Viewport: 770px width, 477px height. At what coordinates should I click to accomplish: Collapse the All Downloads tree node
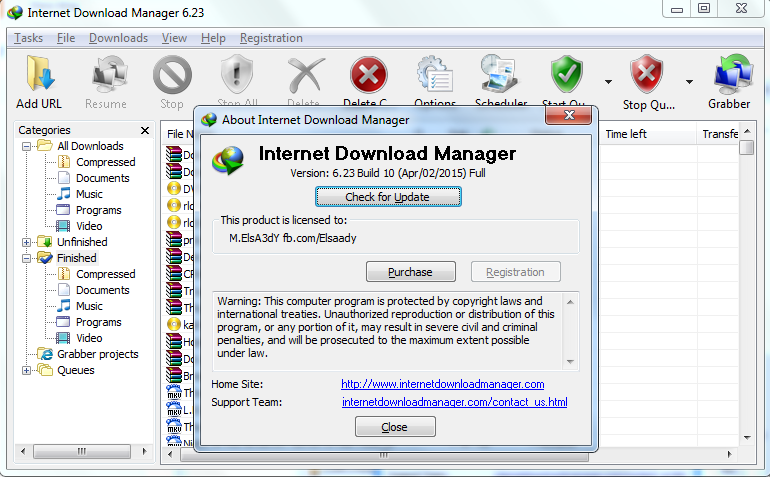coord(27,146)
